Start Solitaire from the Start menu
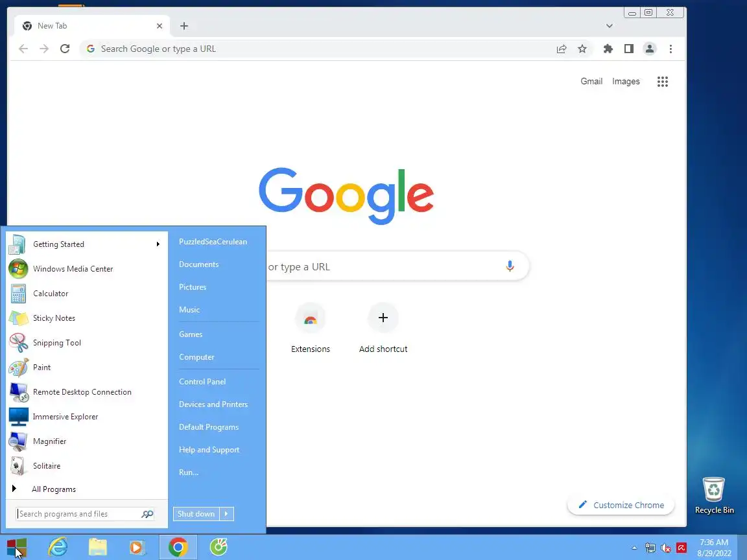Image resolution: width=747 pixels, height=560 pixels. pyautogui.click(x=87, y=466)
